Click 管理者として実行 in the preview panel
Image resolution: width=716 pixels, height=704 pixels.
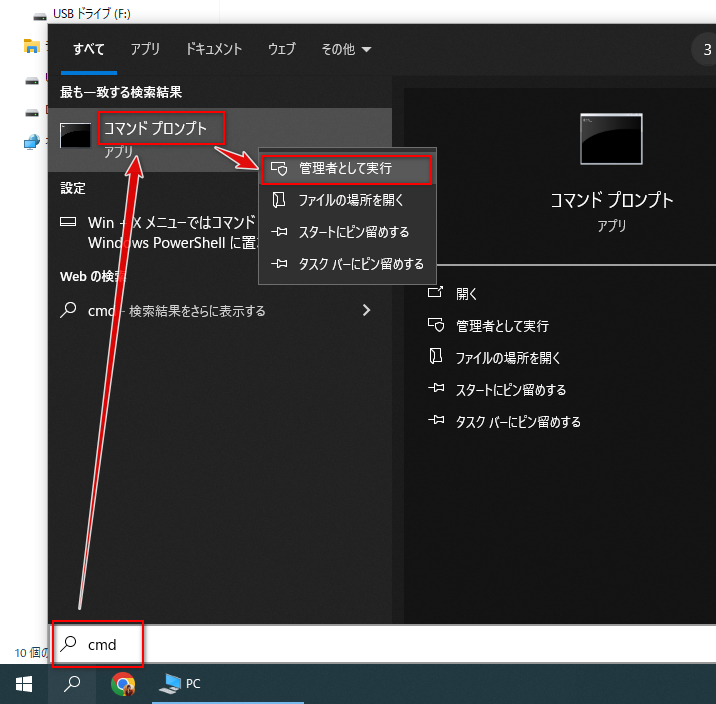point(502,326)
